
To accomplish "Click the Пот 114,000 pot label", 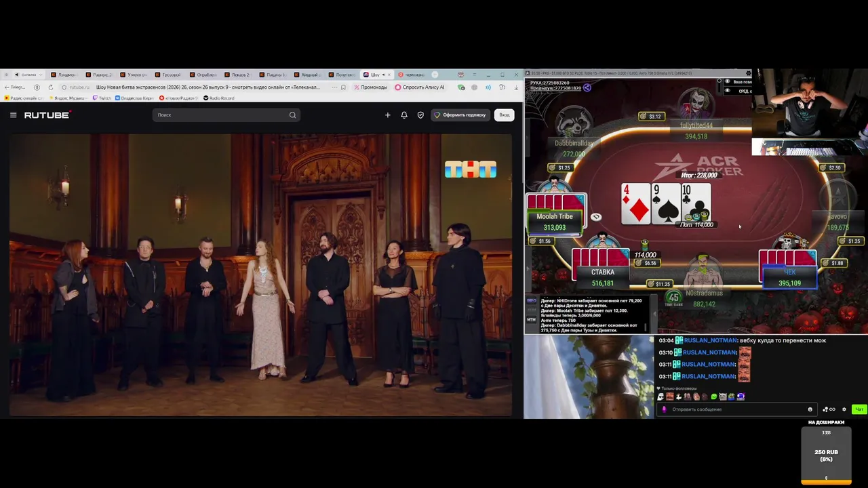I will click(x=696, y=225).
